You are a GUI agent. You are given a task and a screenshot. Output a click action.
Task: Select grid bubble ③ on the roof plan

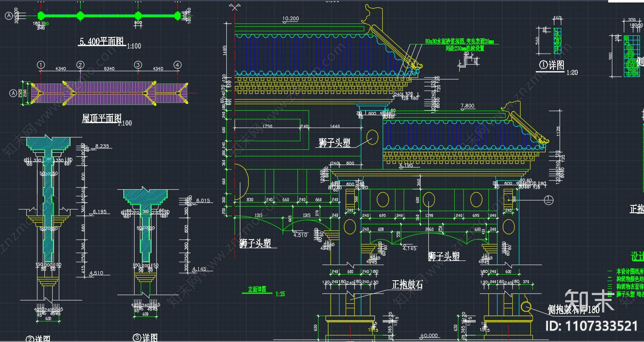(138, 65)
